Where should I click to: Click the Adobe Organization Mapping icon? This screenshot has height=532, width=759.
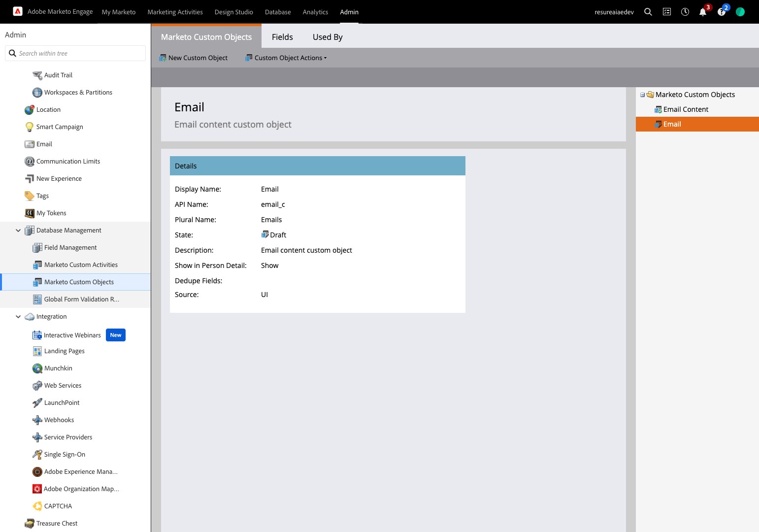click(37, 489)
